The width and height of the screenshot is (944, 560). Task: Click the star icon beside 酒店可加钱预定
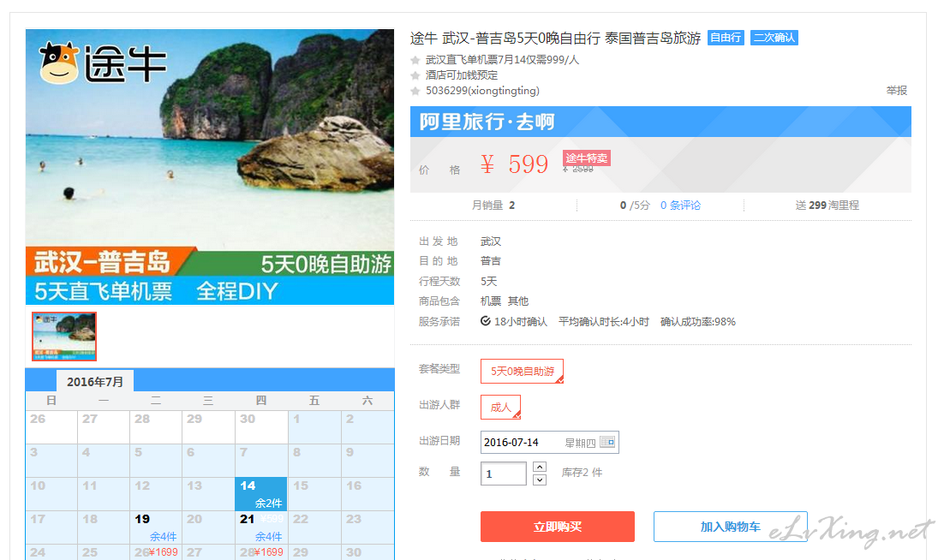415,76
